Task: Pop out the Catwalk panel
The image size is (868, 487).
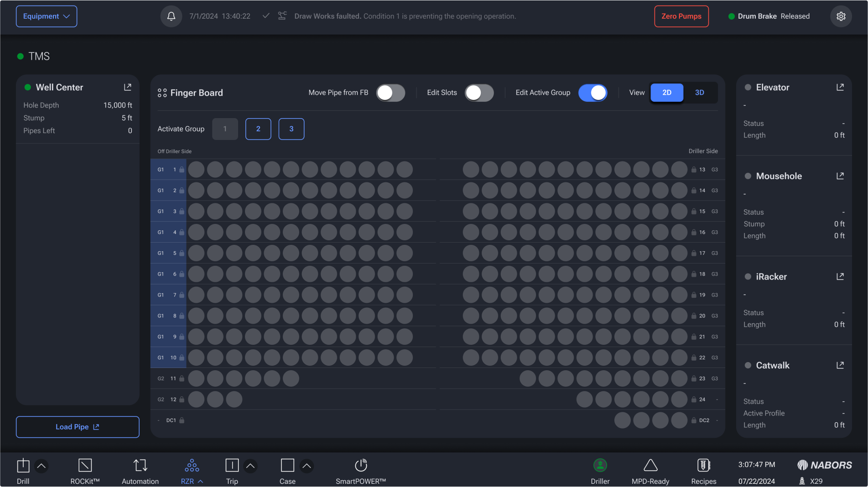Action: 840,365
